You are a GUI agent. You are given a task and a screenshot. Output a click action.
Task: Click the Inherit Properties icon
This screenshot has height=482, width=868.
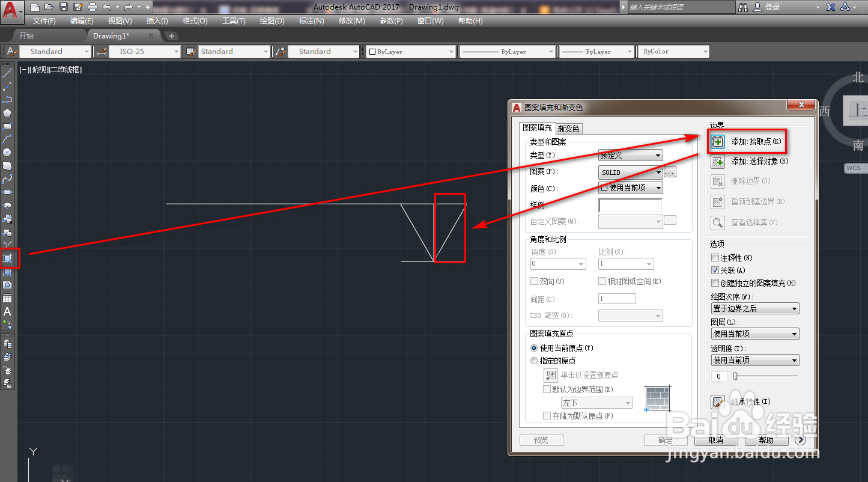[718, 402]
